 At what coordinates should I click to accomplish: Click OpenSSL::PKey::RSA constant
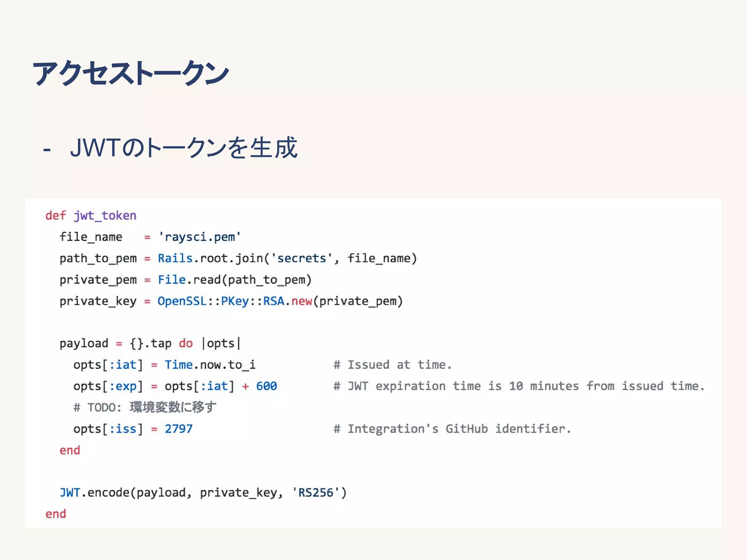[x=221, y=301]
